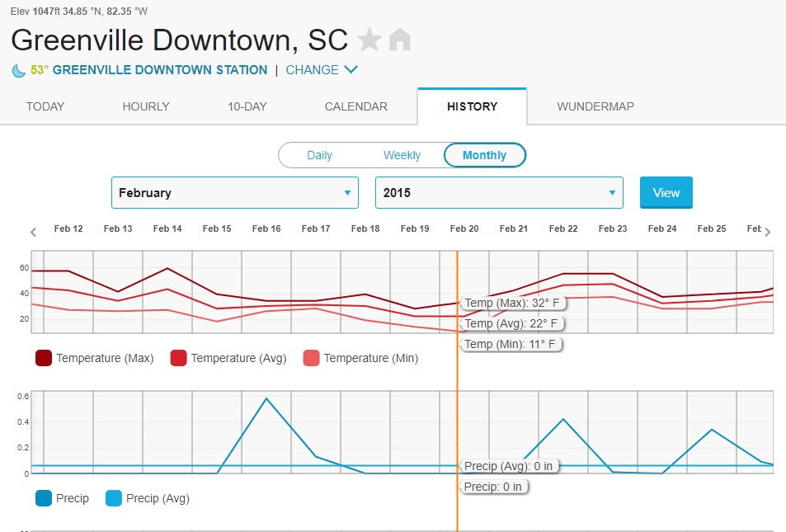Expand the Change station chevron
This screenshot has height=532, width=786.
[x=351, y=70]
